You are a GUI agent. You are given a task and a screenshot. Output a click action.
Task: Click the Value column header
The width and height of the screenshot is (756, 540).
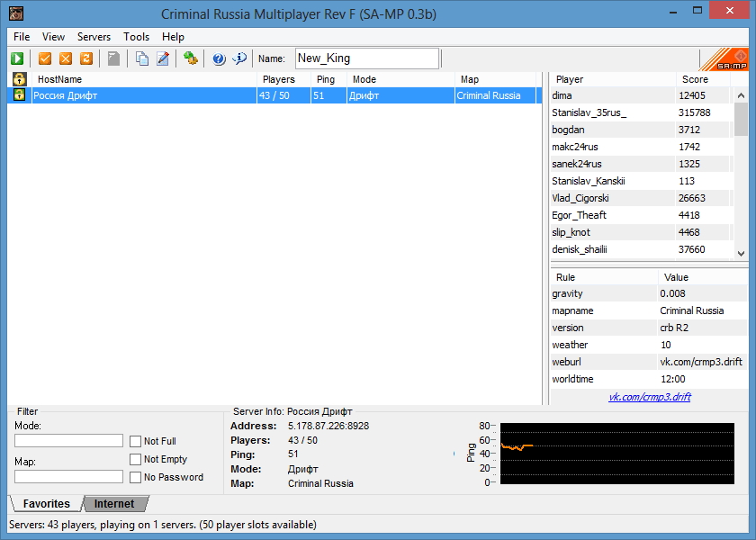[x=703, y=277]
